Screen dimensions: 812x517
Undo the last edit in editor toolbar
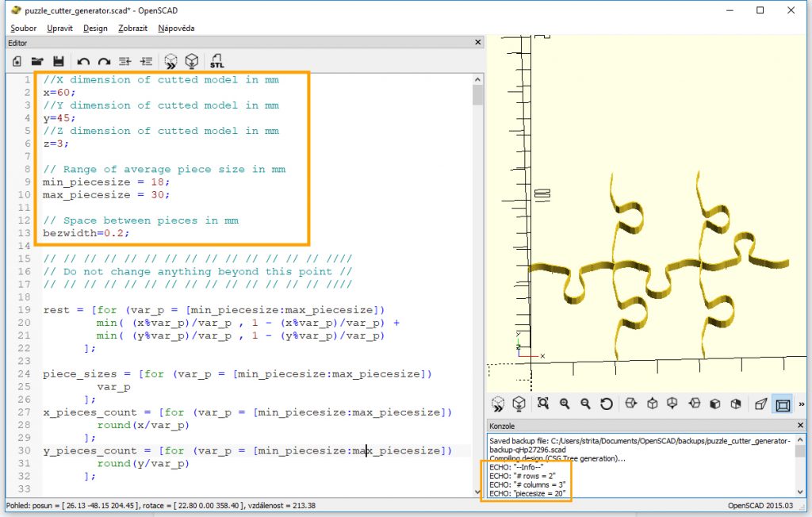point(83,61)
